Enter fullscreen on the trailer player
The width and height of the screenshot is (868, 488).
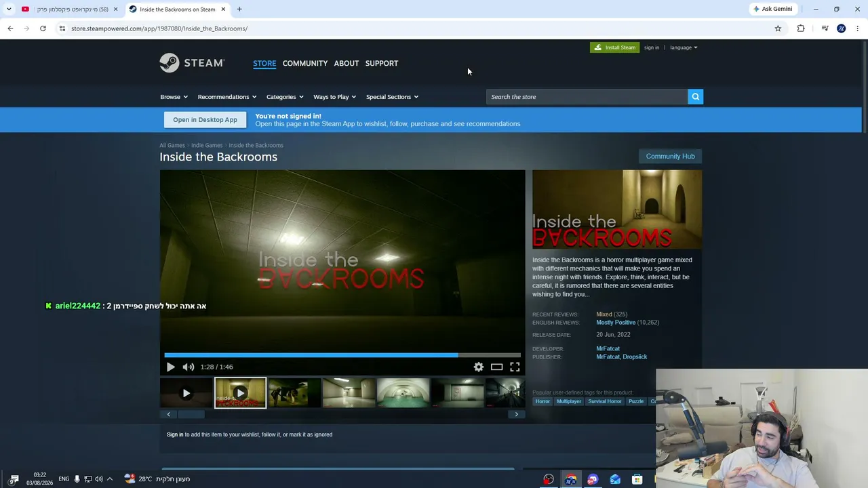[x=515, y=367]
